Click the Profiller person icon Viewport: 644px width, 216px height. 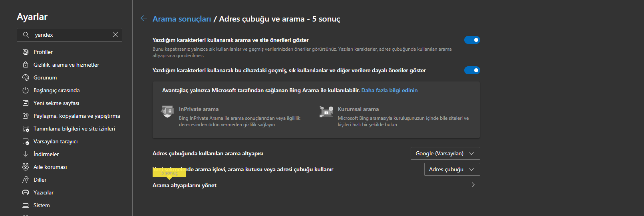coord(26,52)
